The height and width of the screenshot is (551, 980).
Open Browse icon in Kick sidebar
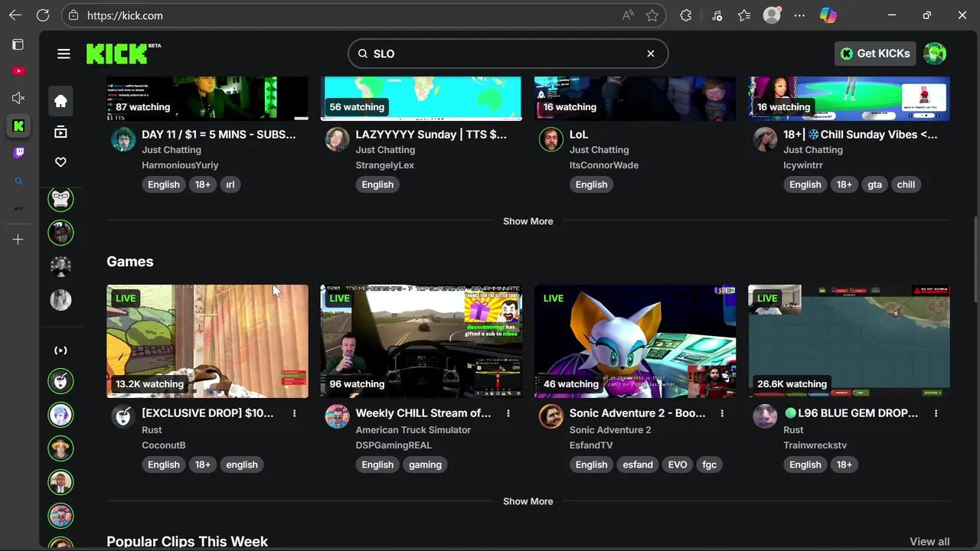[x=60, y=132]
